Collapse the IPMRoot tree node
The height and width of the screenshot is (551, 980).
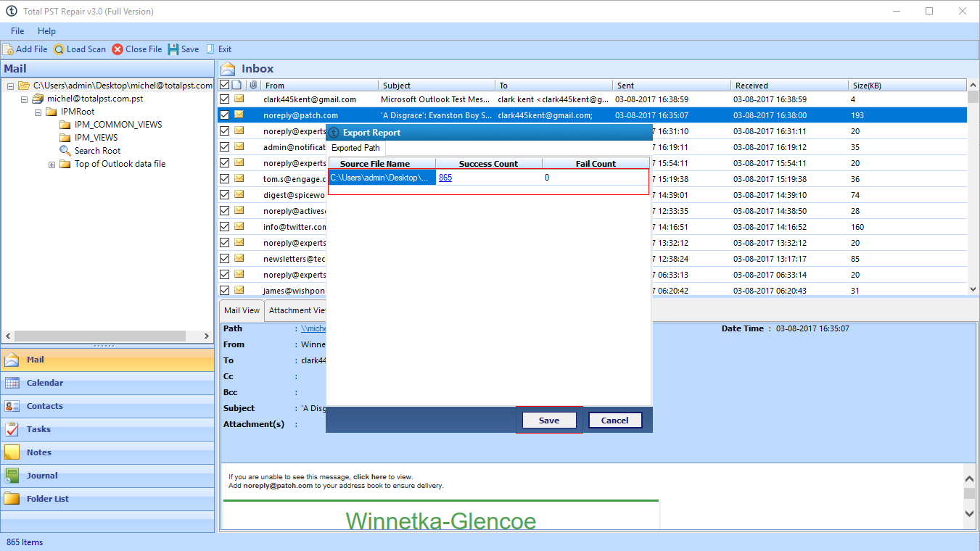38,112
